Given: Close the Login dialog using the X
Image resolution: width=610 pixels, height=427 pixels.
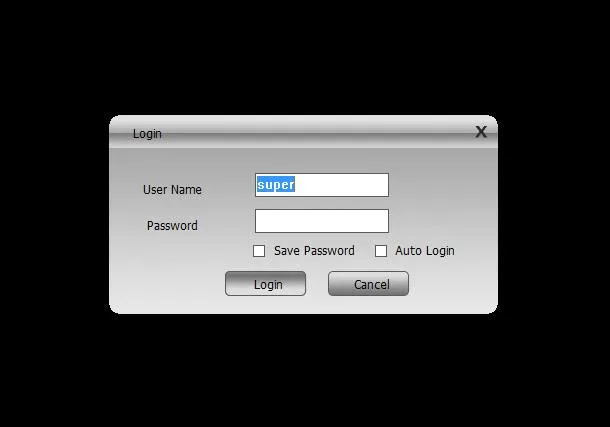Looking at the screenshot, I should 481,132.
